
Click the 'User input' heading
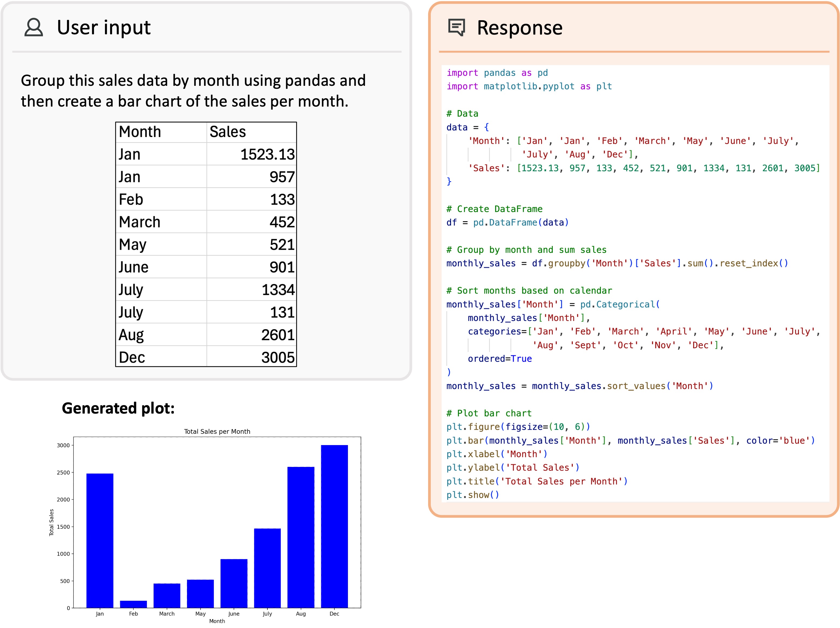point(103,27)
